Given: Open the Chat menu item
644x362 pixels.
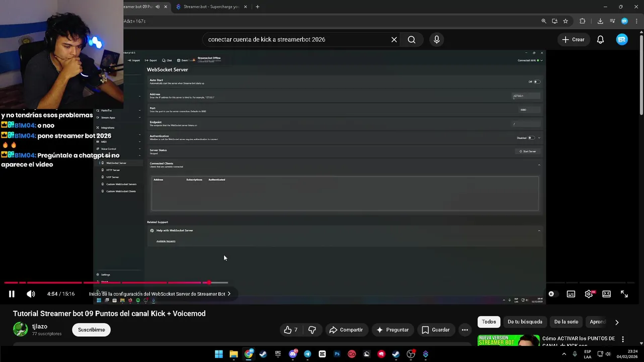Looking at the screenshot, I should pyautogui.click(x=167, y=60).
